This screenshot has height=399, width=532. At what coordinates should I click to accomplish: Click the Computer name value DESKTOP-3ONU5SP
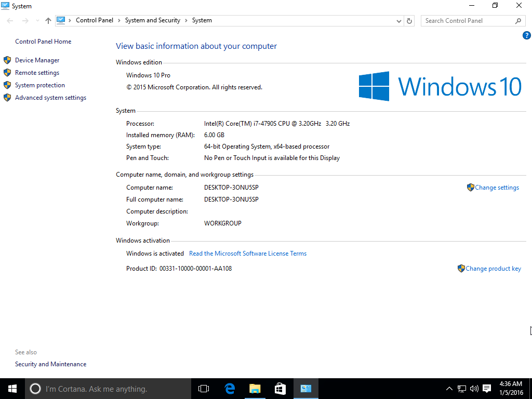(231, 187)
